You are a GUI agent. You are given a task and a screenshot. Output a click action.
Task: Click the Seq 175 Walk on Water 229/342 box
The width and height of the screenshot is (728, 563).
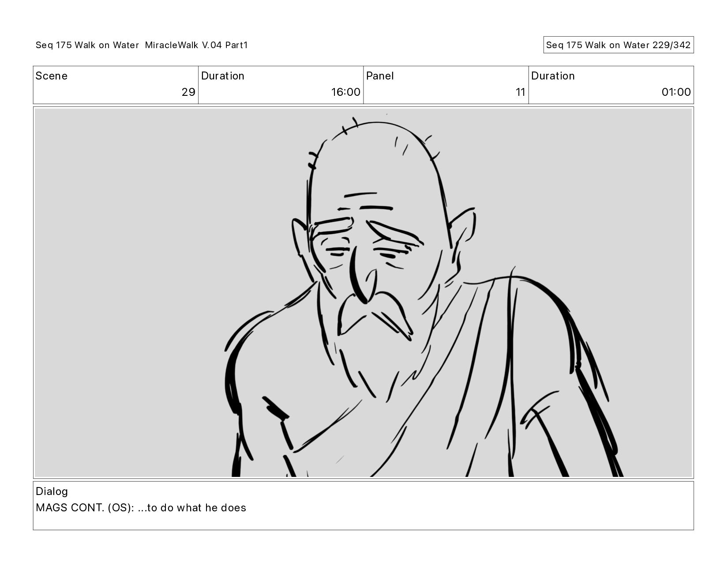pyautogui.click(x=618, y=45)
